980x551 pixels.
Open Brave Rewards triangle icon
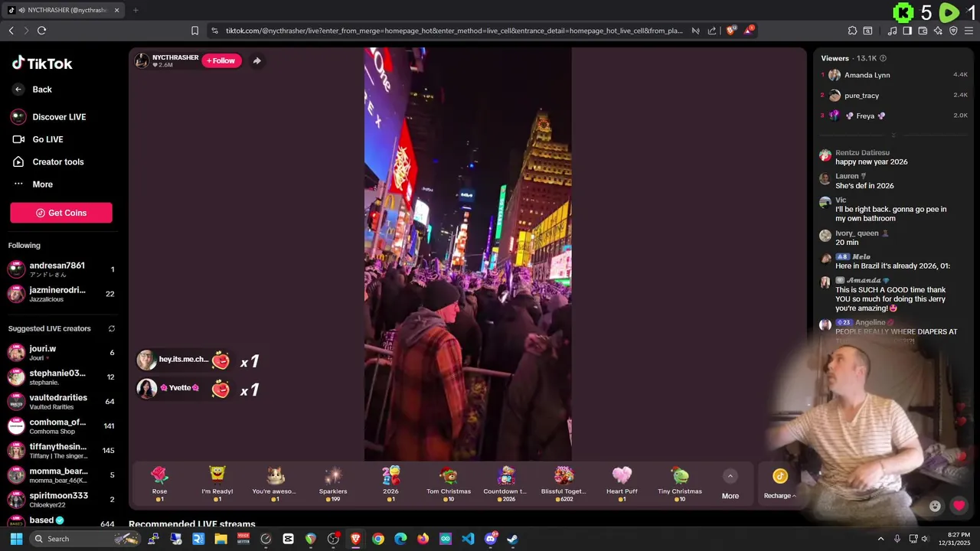(x=749, y=31)
